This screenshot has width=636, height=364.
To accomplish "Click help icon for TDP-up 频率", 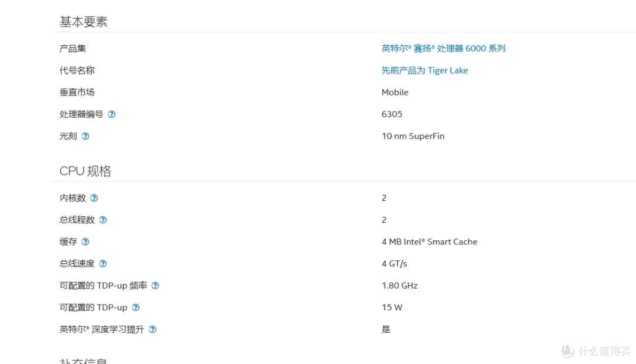I will pos(155,286).
